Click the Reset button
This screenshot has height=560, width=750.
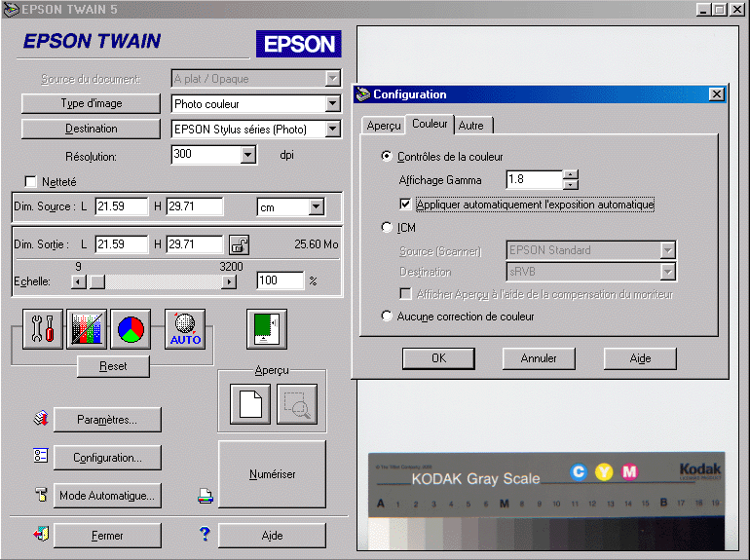tap(113, 366)
